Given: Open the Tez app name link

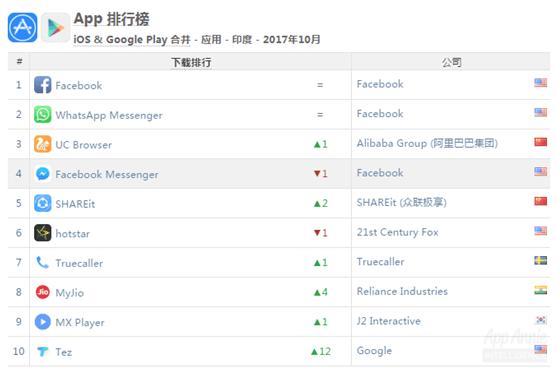Looking at the screenshot, I should (x=64, y=352).
